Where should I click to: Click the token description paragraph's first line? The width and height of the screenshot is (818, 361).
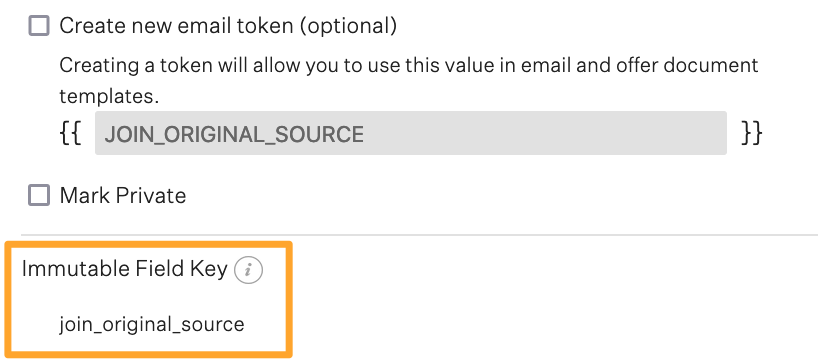pyautogui.click(x=408, y=66)
